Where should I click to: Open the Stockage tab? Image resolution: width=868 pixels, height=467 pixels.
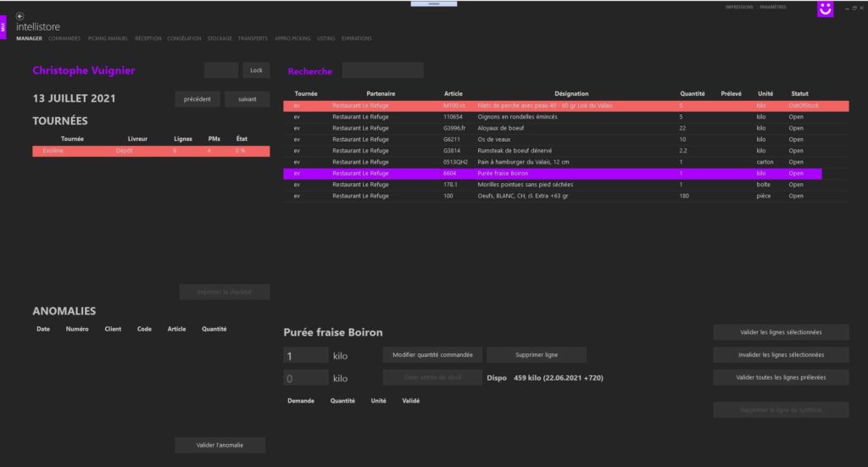pyautogui.click(x=220, y=38)
